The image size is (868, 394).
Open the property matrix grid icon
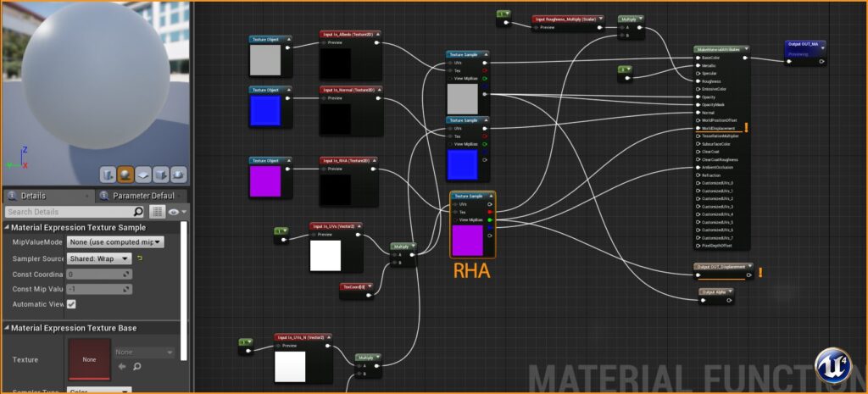pos(157,211)
